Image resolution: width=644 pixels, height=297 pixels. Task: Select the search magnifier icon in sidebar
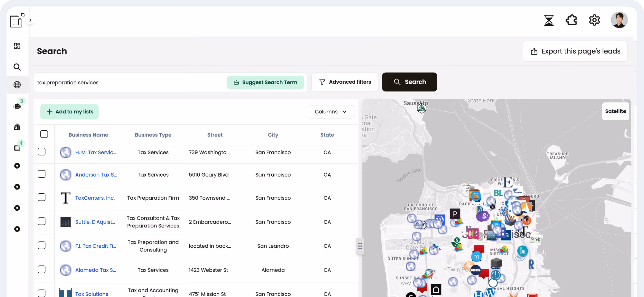[17, 67]
